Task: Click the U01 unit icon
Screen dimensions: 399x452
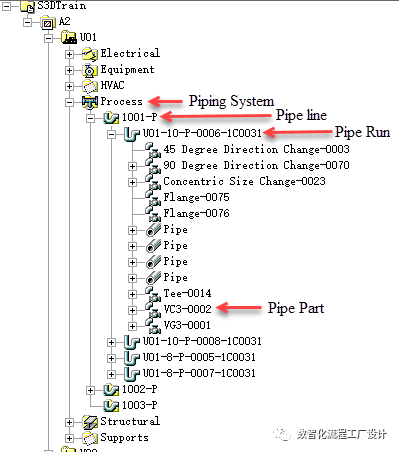Action: (x=69, y=37)
